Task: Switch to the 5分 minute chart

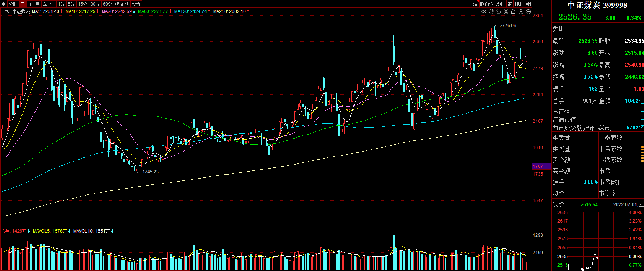Action: (71, 4)
